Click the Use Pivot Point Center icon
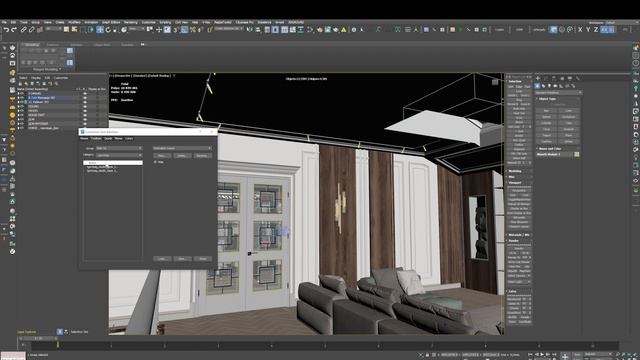Screen dimensions: 640x360 click(150, 29)
